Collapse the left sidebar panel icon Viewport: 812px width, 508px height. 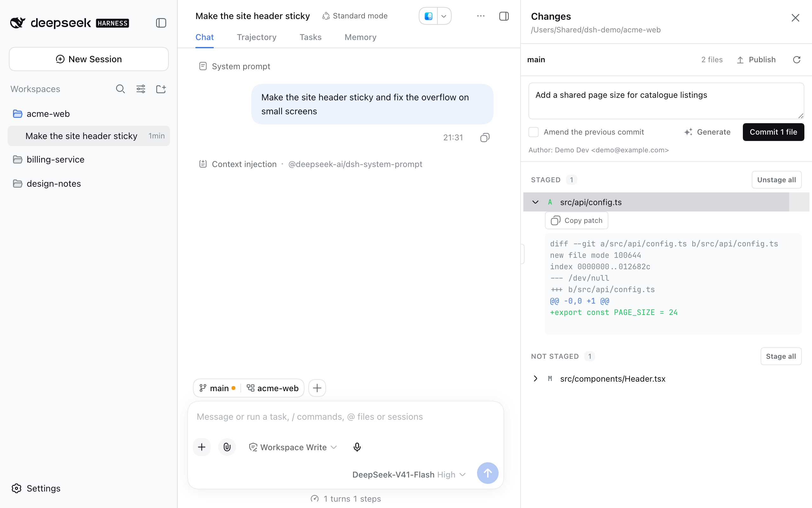tap(161, 23)
